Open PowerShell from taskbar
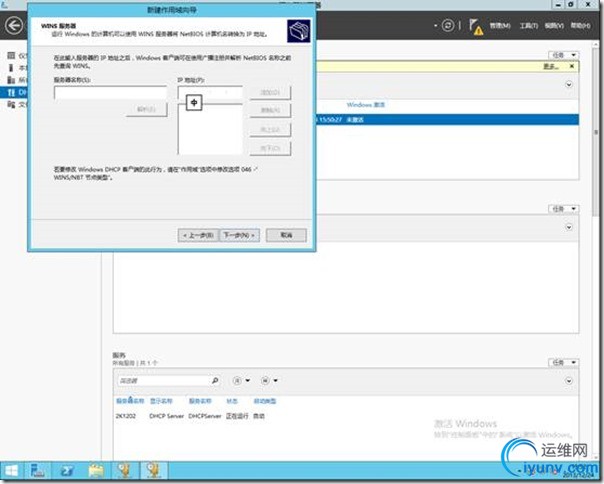 pyautogui.click(x=67, y=471)
